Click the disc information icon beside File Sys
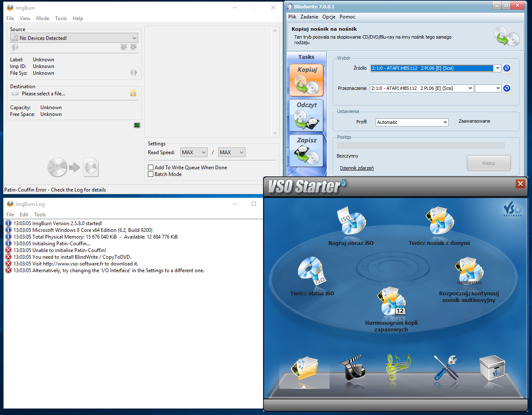This screenshot has height=415, width=532. tap(133, 72)
